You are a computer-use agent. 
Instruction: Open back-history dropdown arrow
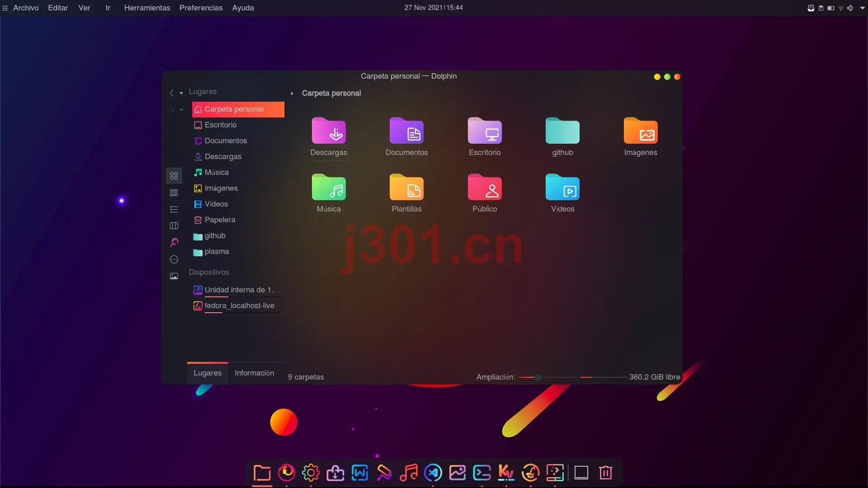181,94
